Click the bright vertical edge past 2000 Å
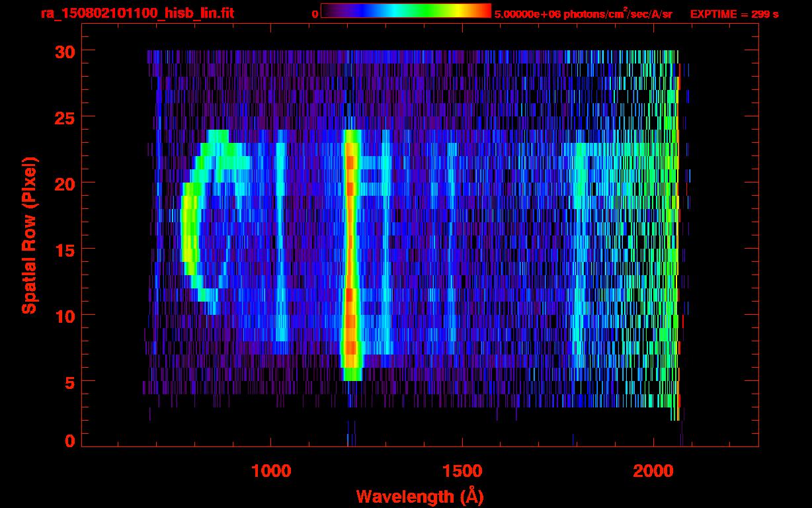Image resolution: width=812 pixels, height=508 pixels. pos(678,232)
